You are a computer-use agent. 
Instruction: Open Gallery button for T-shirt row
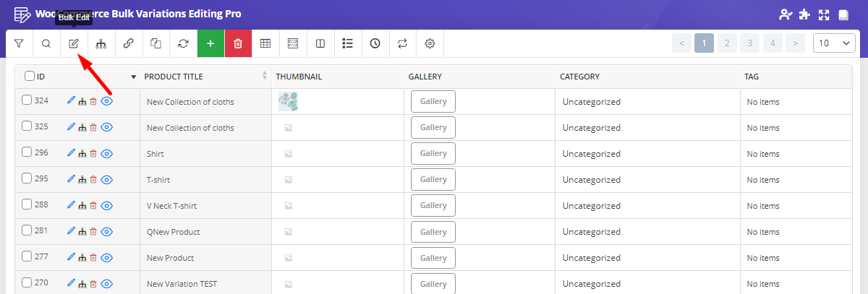click(x=433, y=180)
